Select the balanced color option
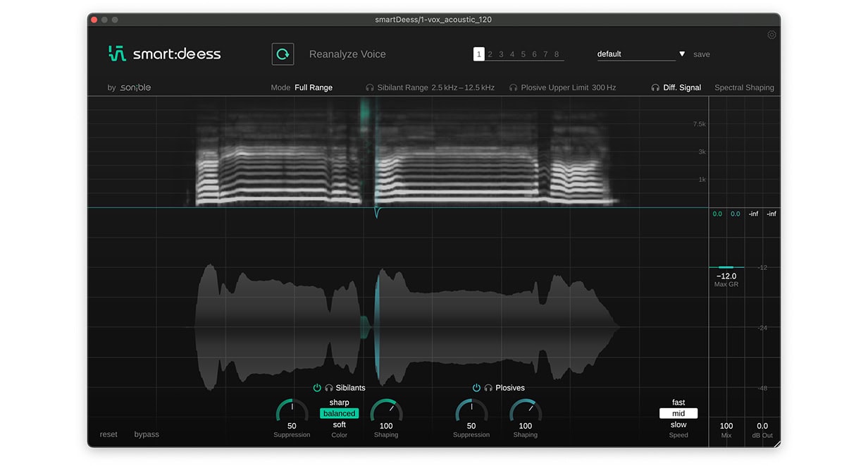The image size is (868, 466). [x=339, y=413]
